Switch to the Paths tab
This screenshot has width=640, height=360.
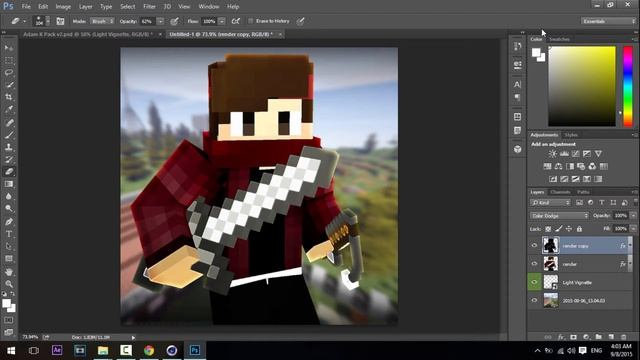(583, 192)
